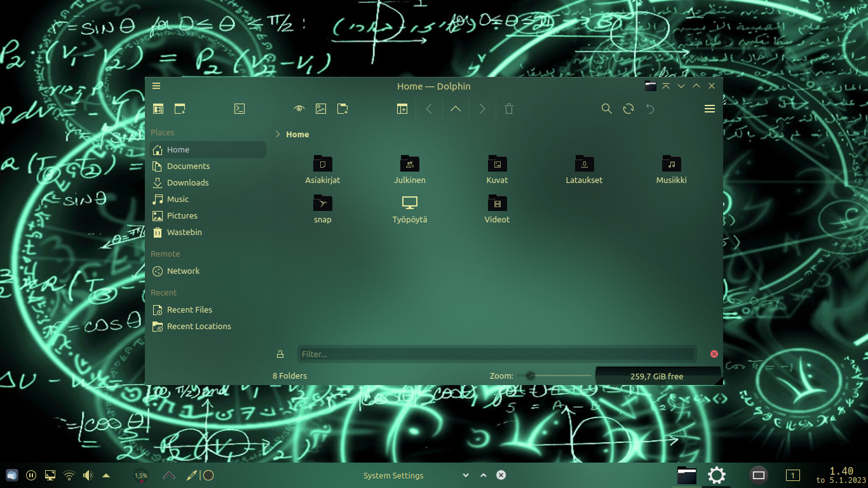
Task: Click keep-above button in Dolphin title bar
Action: tap(666, 86)
